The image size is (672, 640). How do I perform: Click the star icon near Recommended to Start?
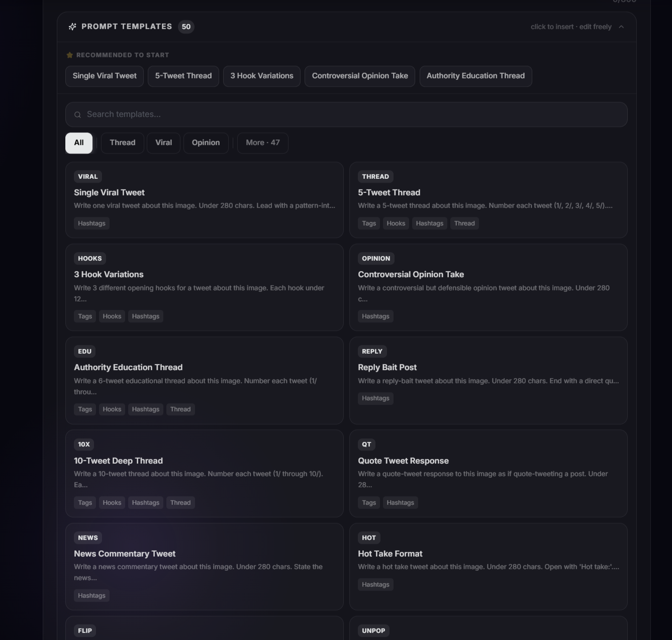(70, 55)
